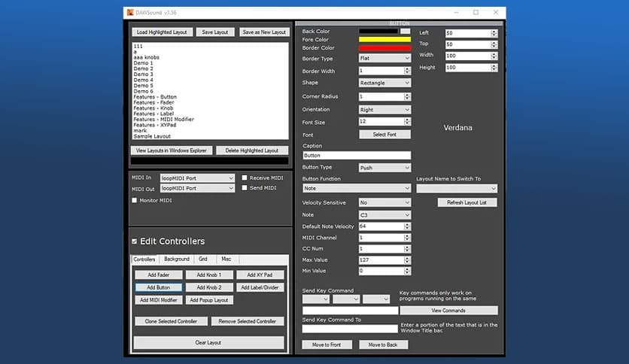Screen dimensions: 629x364
Task: Select 'Features - Button' layout
Action: [x=155, y=97]
